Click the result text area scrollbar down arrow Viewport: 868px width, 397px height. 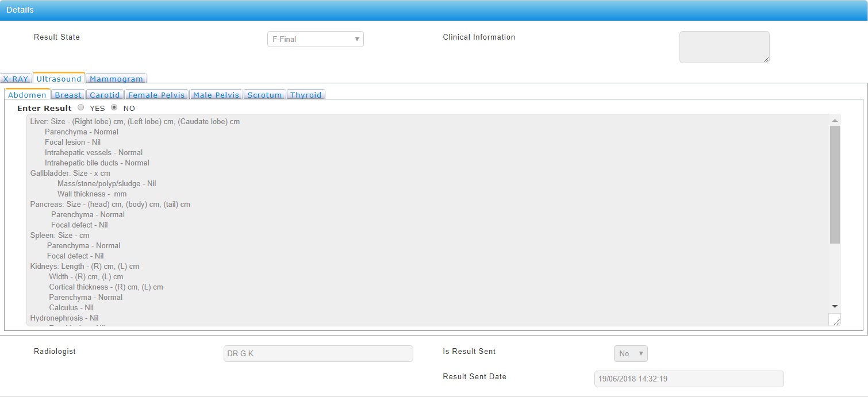835,307
